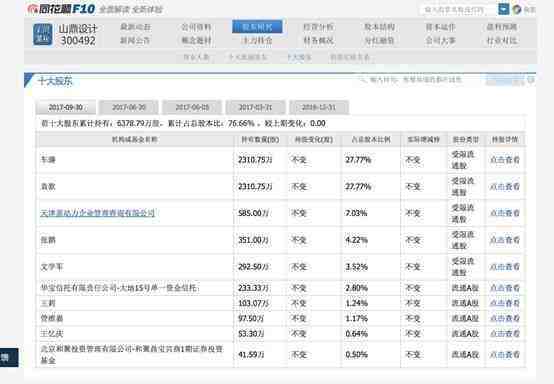Select the 1.24% share percentage cell
This screenshot has width=554, height=384.
(356, 303)
